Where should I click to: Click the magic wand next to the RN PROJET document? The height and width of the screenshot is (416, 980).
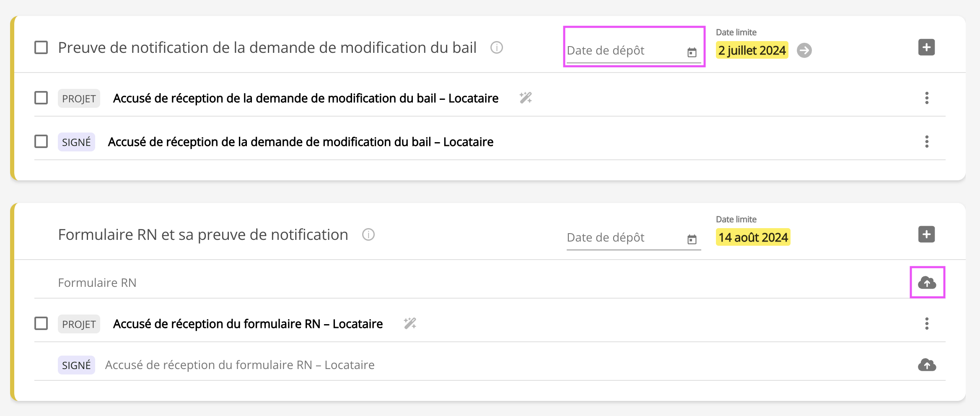point(410,324)
